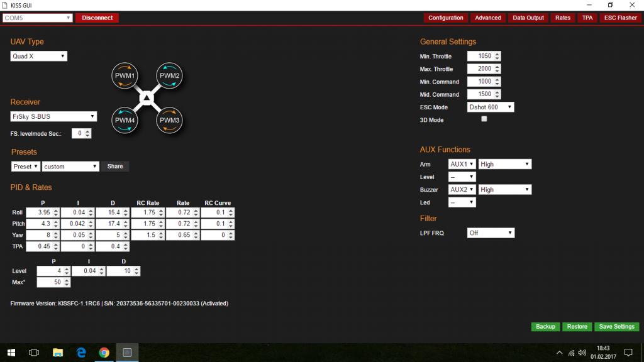The height and width of the screenshot is (362, 644).
Task: Open the ESC Mode Dshot 600 dropdown
Action: [491, 107]
